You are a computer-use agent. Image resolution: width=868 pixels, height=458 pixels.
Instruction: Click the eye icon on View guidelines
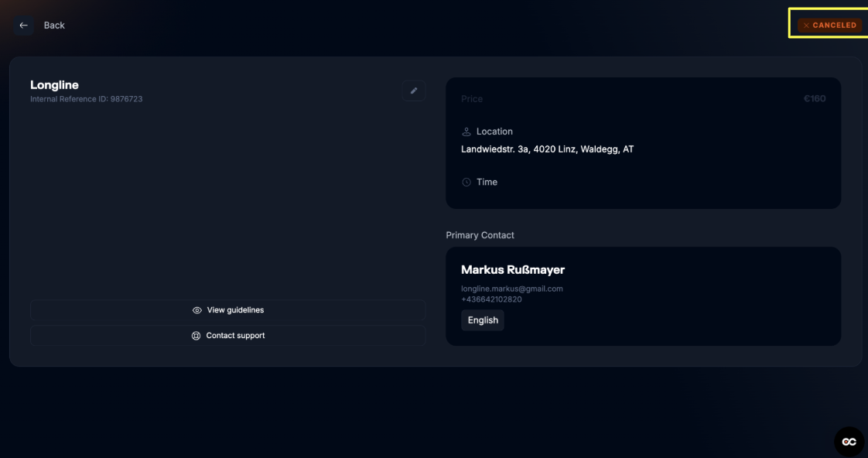click(x=197, y=310)
